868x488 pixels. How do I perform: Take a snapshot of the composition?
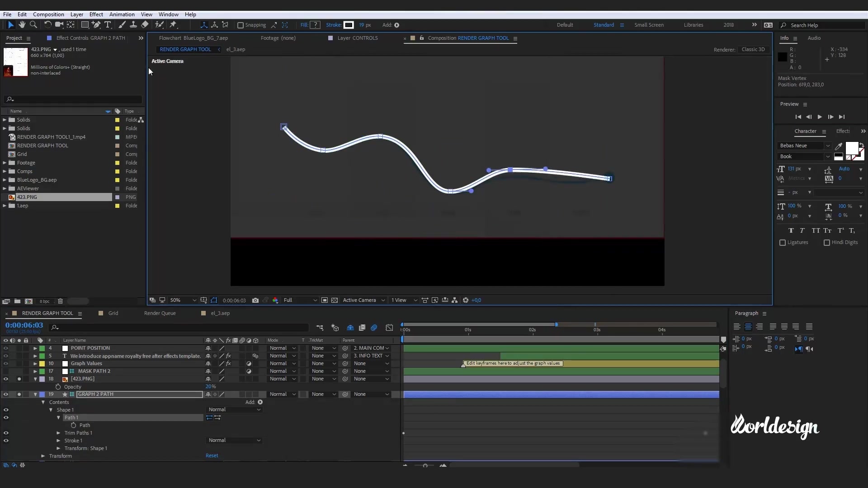tap(255, 300)
